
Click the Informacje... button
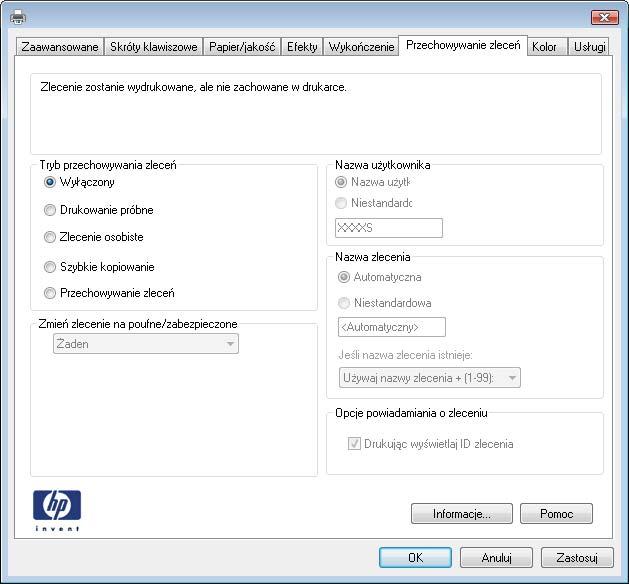coord(462,514)
